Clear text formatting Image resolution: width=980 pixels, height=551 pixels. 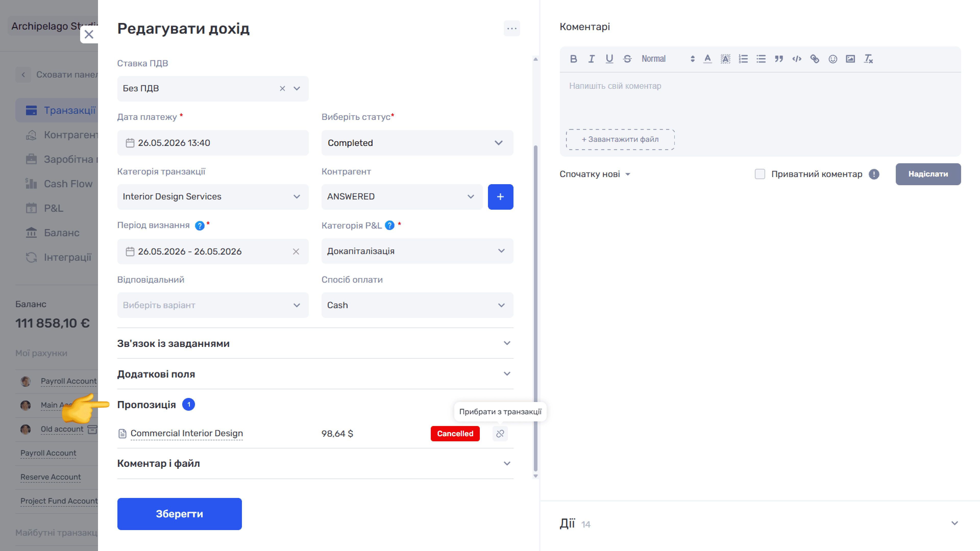click(x=868, y=59)
